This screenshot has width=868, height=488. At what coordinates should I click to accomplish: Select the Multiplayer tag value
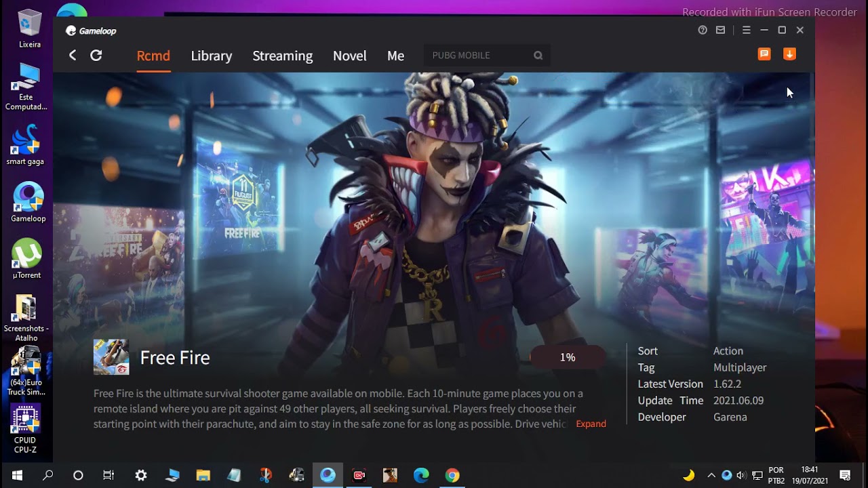click(740, 367)
